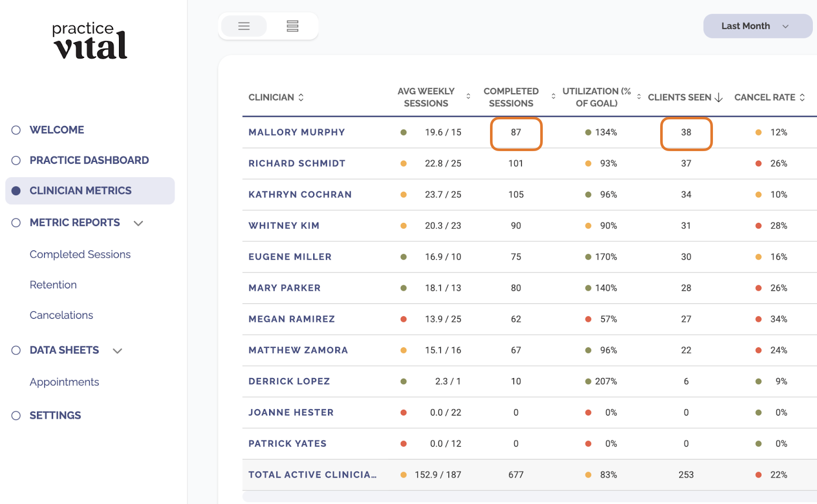The height and width of the screenshot is (504, 817).
Task: Select the Practice Dashboard radio circle
Action: (x=16, y=160)
